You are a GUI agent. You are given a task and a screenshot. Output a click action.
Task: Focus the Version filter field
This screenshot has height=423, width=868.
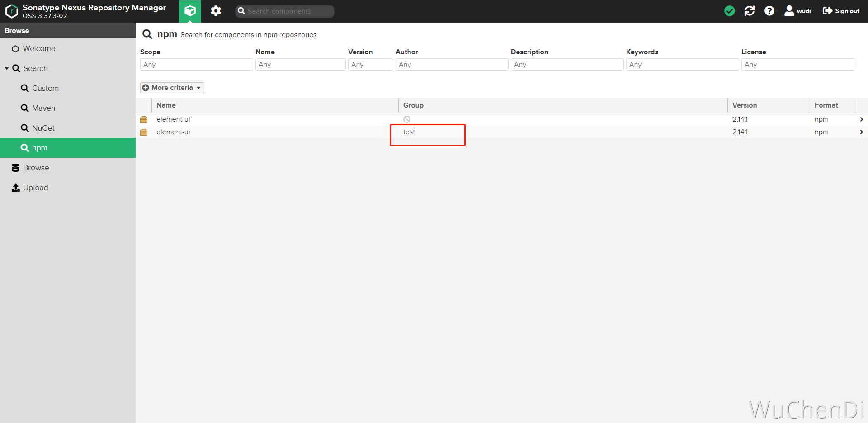click(370, 65)
